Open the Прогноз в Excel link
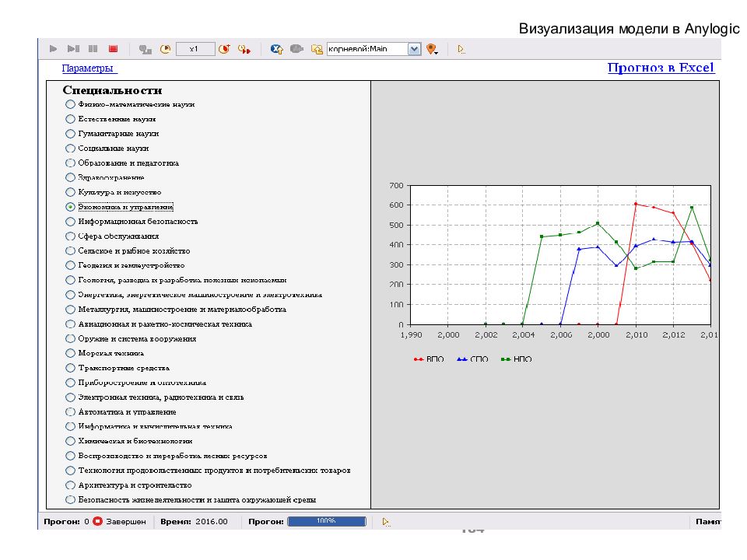Image resolution: width=747 pixels, height=560 pixels. click(x=661, y=68)
